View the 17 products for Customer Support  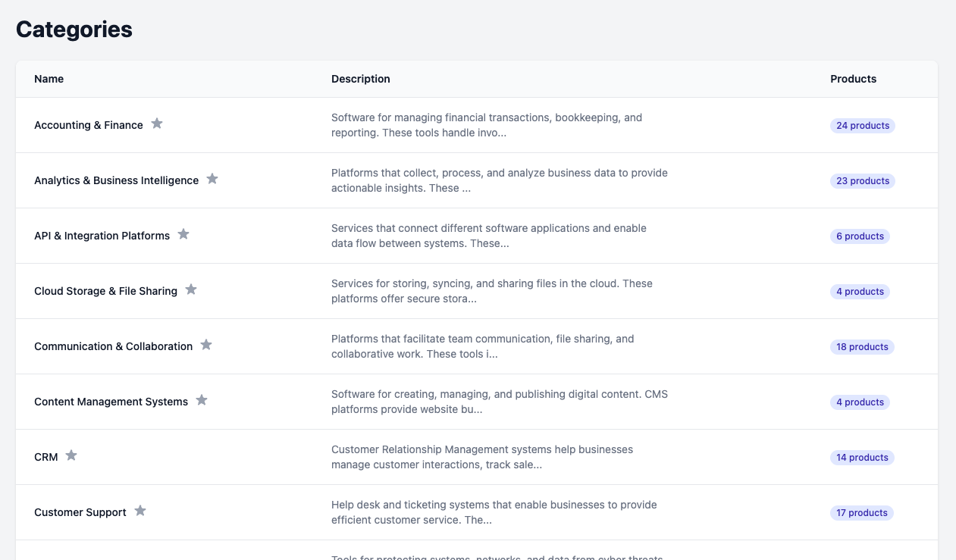(x=861, y=512)
